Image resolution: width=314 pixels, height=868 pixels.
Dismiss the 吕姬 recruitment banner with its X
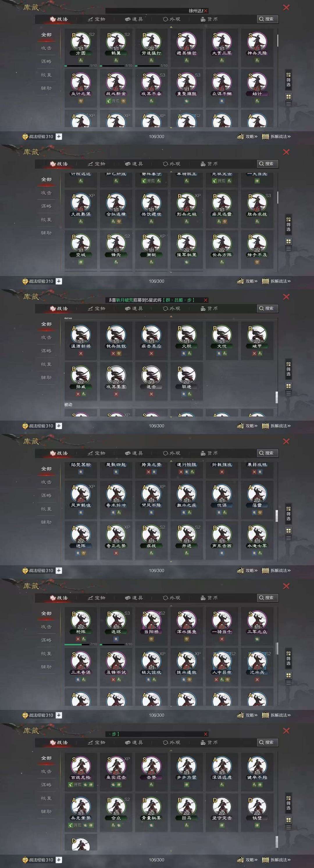205,300
